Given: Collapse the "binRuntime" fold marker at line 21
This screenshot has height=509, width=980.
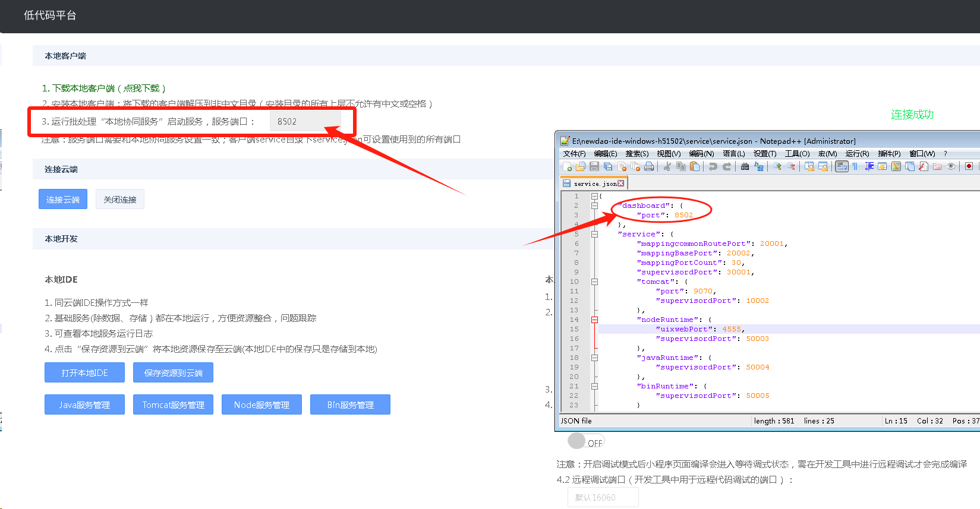Looking at the screenshot, I should 594,386.
